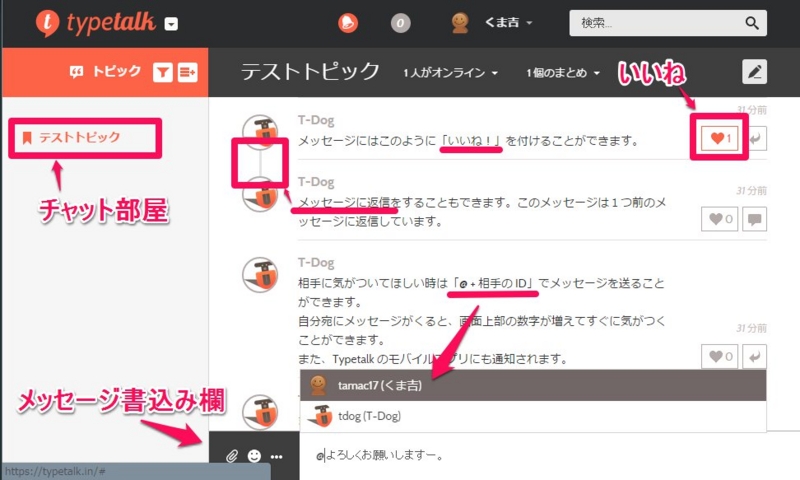Open the second message's speech bubble icon
The height and width of the screenshot is (480, 800).
point(755,219)
